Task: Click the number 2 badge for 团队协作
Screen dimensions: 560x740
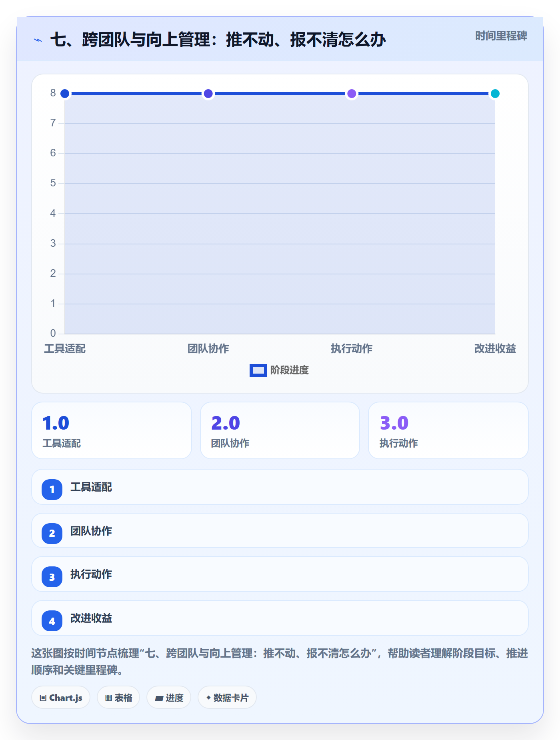Action: 52,533
